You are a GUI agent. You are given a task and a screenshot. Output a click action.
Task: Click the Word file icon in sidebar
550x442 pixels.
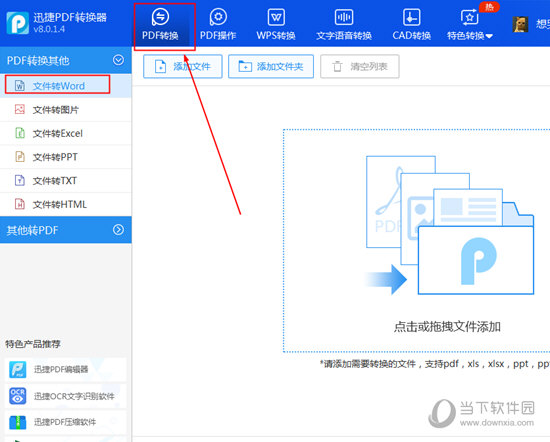(20, 86)
